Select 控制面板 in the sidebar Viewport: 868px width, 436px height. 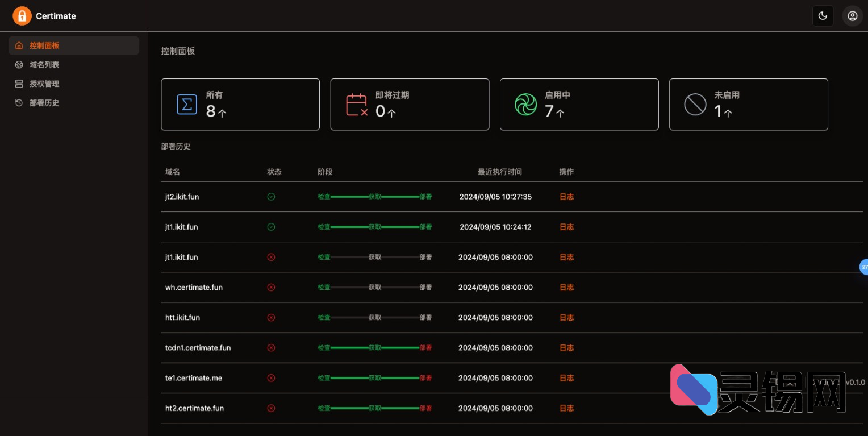(x=44, y=45)
